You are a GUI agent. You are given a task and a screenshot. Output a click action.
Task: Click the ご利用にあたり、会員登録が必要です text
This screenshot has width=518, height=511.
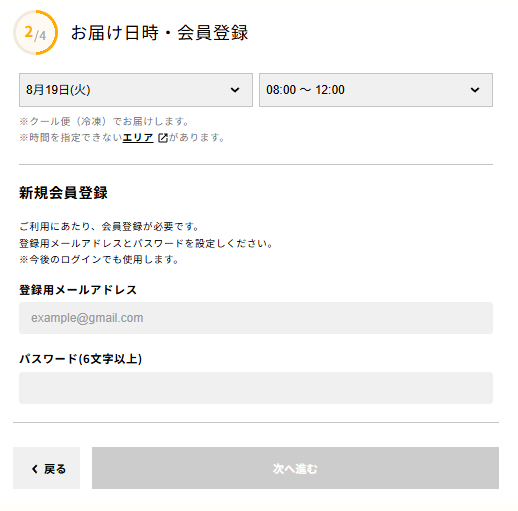(x=109, y=227)
